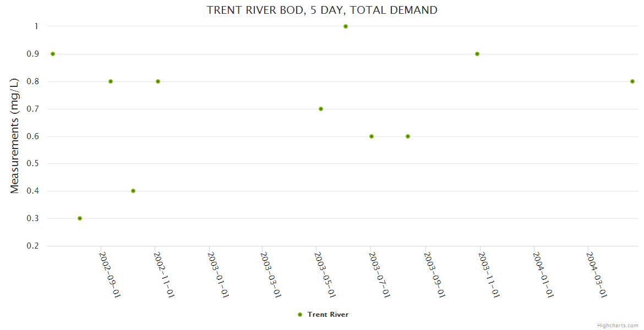Select the 0.6 point before 2003-09-01
Image resolution: width=644 pixels, height=330 pixels.
pos(408,136)
